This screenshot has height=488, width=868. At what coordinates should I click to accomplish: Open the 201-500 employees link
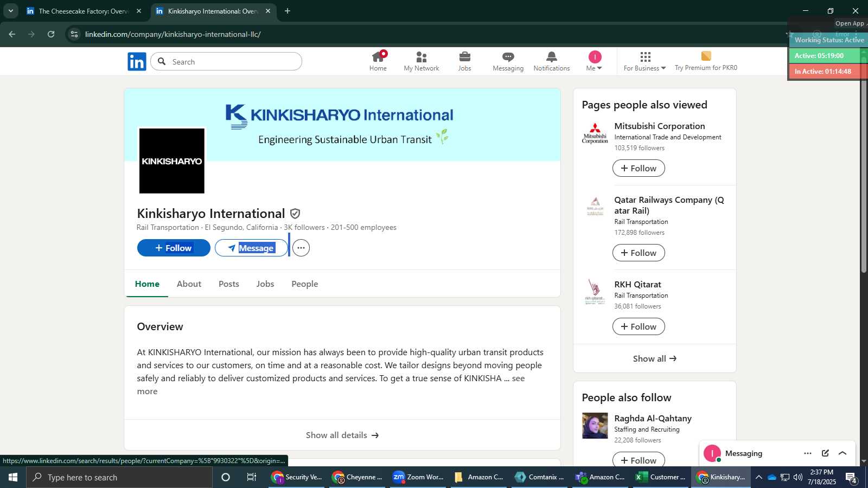pos(363,227)
